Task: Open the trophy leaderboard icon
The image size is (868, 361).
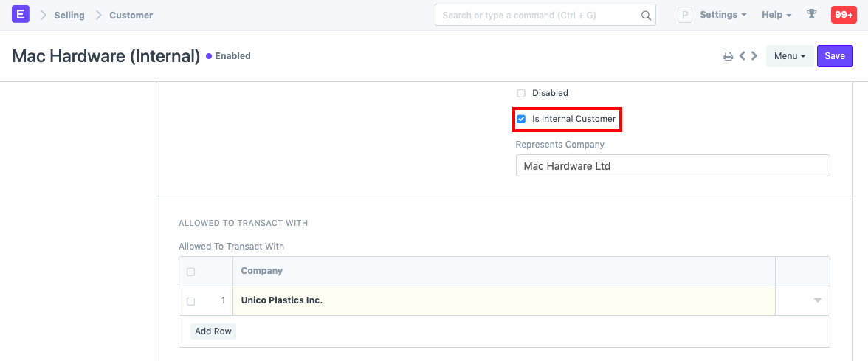Action: pos(812,15)
